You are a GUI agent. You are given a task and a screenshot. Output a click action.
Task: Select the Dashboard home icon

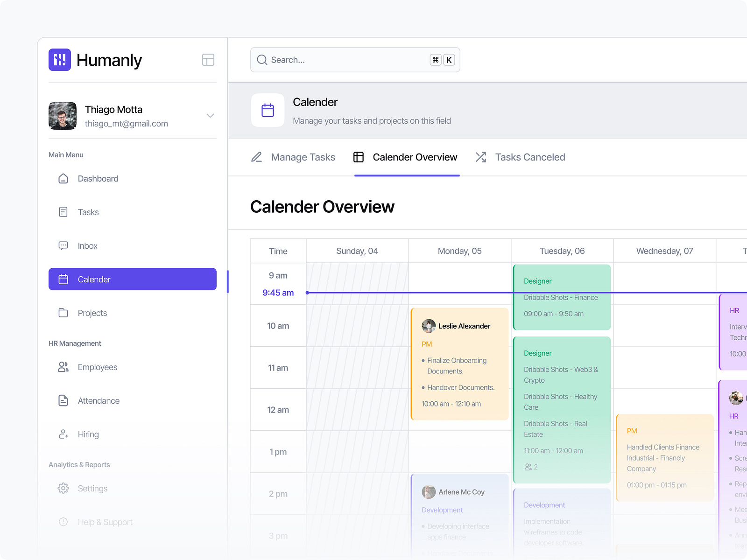point(63,178)
